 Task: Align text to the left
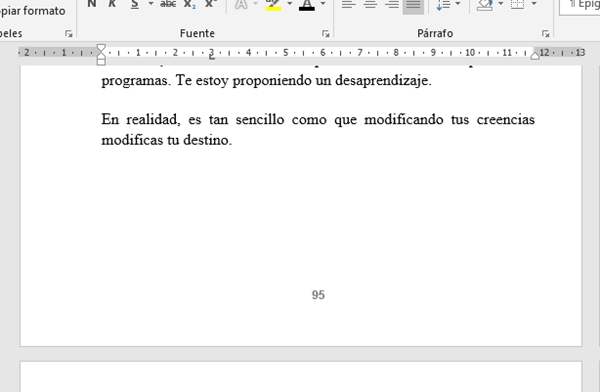coord(348,4)
